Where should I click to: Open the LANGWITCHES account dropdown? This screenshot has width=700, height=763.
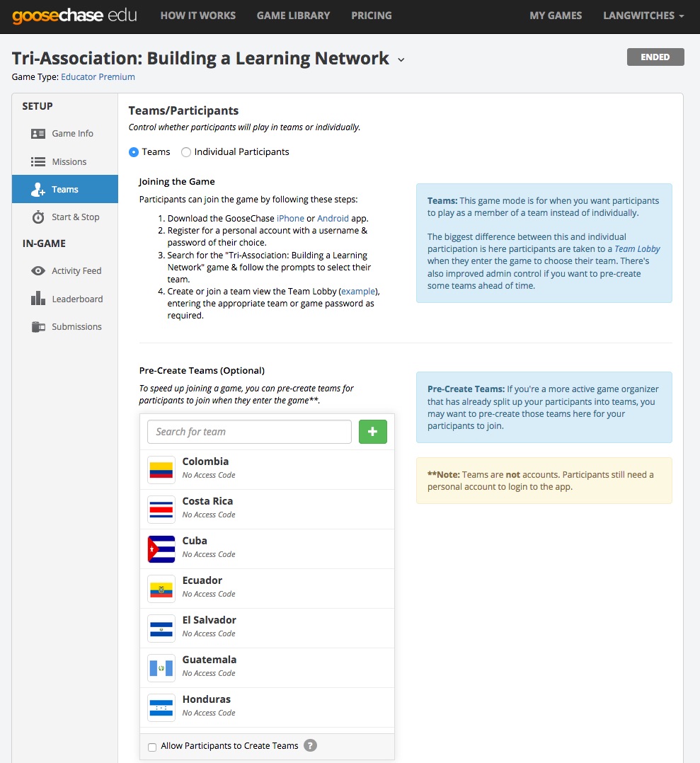[x=643, y=16]
